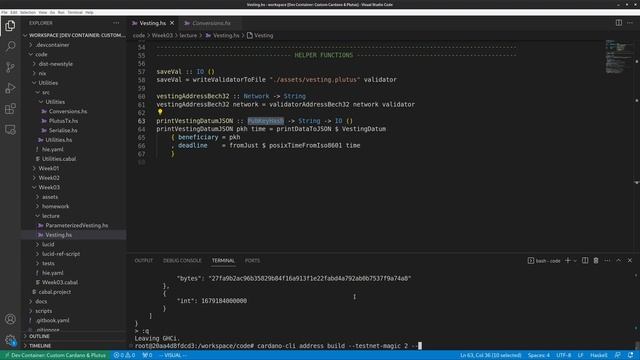The width and height of the screenshot is (640, 360).
Task: Click the Dev Container remote indicator
Action: tap(55, 355)
